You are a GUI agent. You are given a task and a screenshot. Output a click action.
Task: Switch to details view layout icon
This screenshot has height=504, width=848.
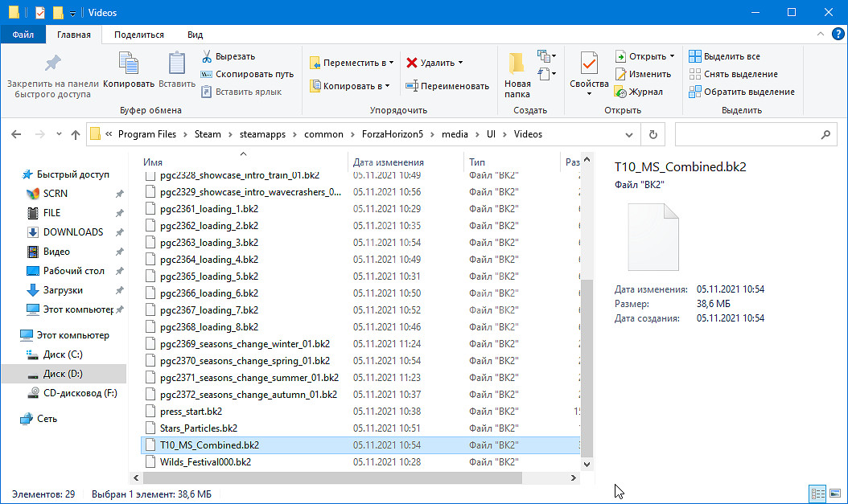pyautogui.click(x=817, y=493)
